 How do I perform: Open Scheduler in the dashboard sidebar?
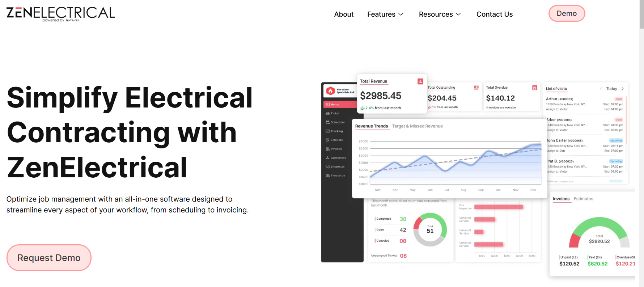point(335,122)
